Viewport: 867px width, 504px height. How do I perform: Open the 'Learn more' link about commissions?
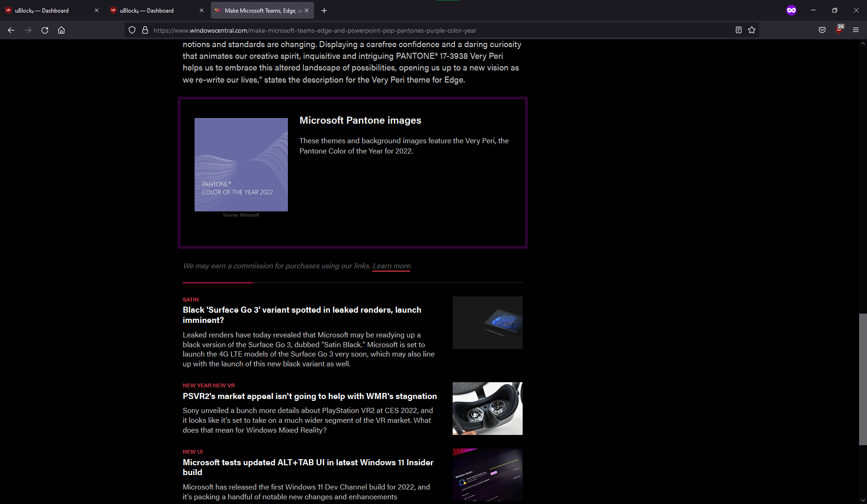point(391,266)
